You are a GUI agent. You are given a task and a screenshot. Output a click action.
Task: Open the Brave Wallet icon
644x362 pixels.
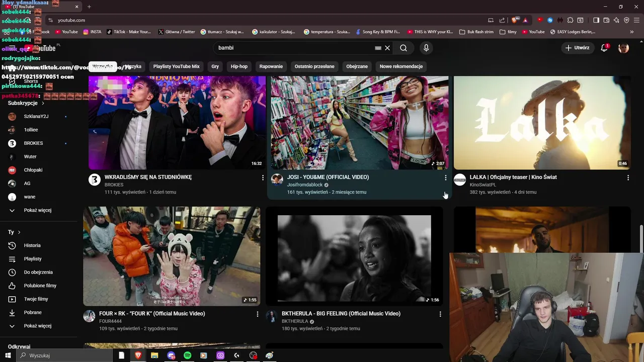(x=606, y=20)
